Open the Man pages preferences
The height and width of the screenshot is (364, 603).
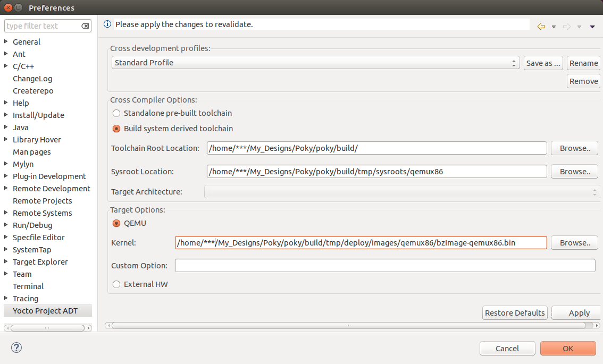click(x=31, y=151)
